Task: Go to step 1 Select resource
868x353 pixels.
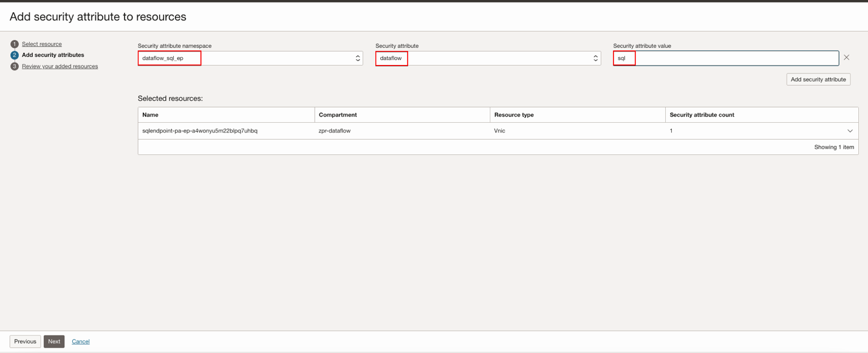Action: 42,44
